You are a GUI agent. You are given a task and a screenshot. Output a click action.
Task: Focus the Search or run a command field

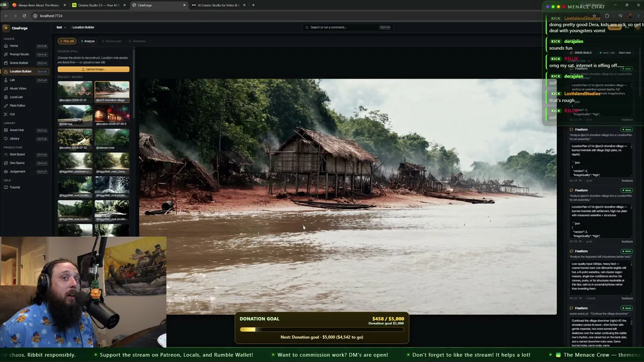(347, 27)
